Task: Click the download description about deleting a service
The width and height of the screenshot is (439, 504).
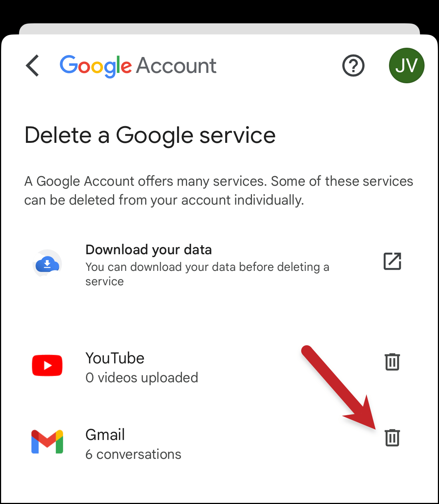Action: coord(207,274)
